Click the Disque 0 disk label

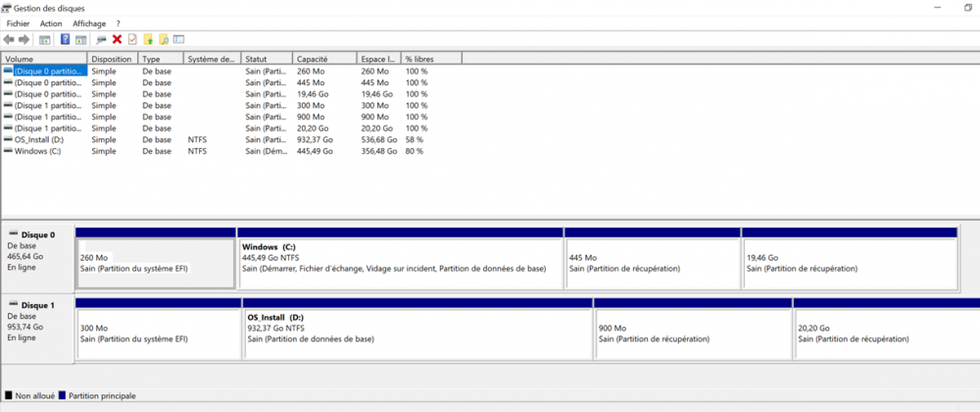tap(38, 235)
